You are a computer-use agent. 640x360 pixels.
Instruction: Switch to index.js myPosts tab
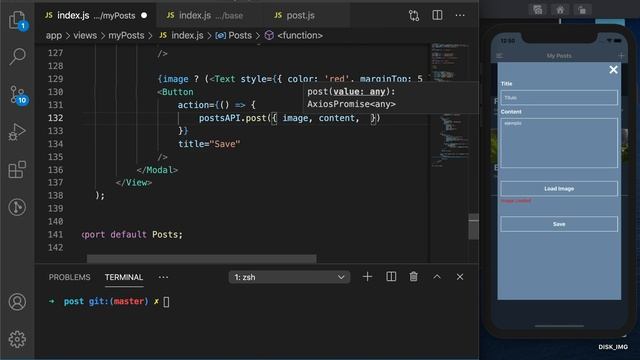click(x=96, y=16)
